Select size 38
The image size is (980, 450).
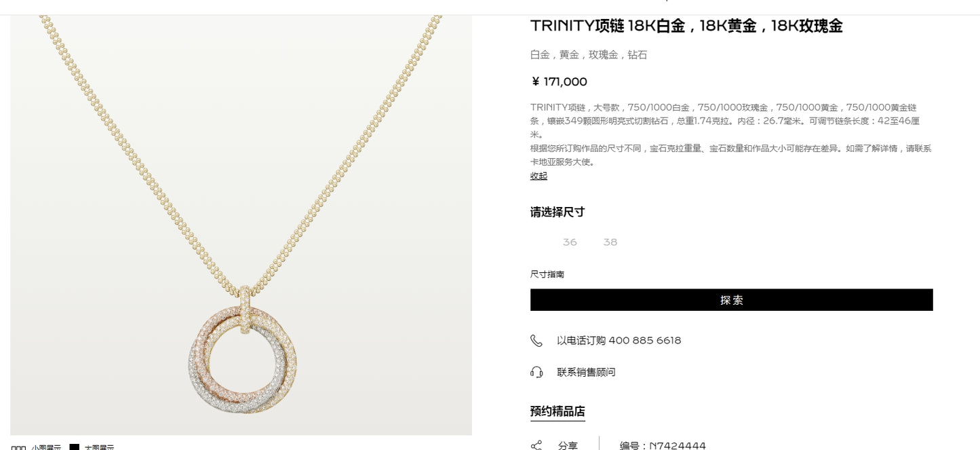point(610,242)
